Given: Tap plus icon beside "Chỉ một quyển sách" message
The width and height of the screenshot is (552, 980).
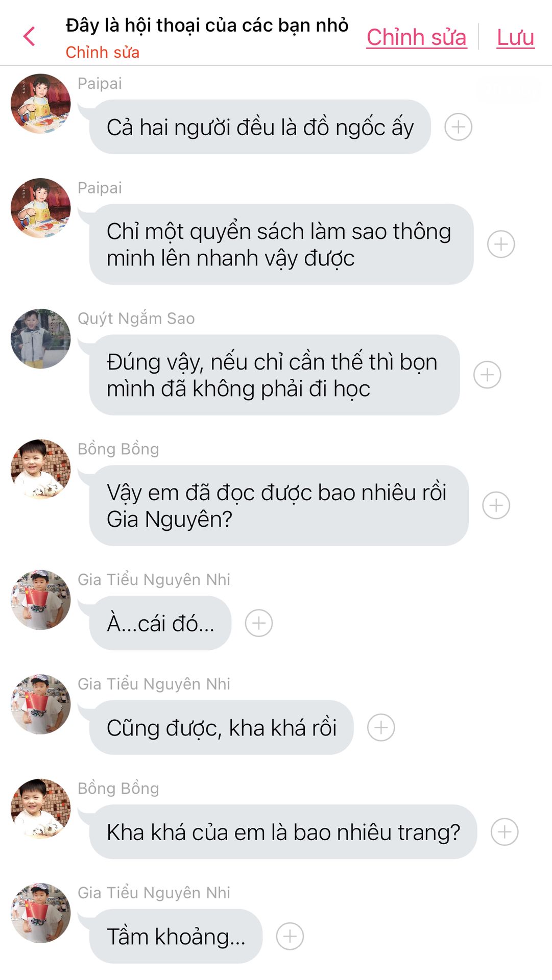Looking at the screenshot, I should coord(501,244).
